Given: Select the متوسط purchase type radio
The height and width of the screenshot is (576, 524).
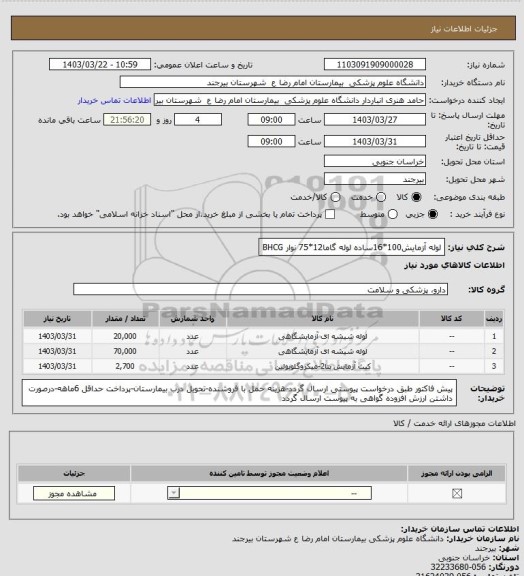Looking at the screenshot, I should pyautogui.click(x=393, y=214).
